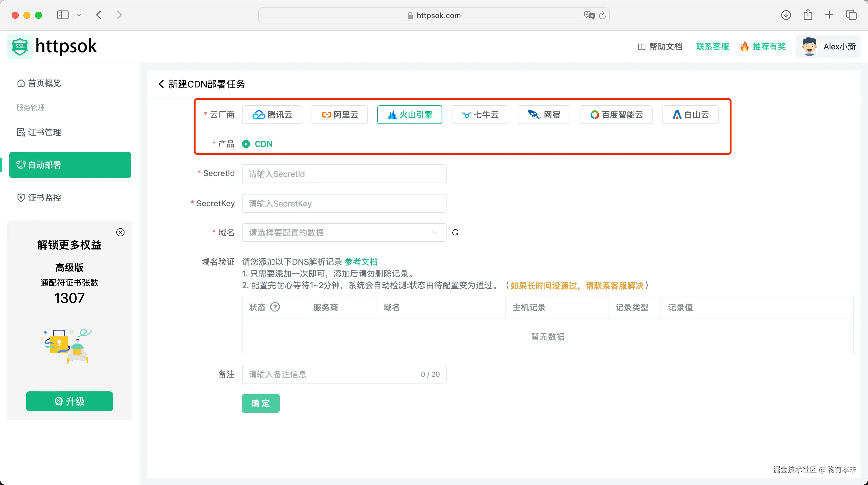Image resolution: width=868 pixels, height=485 pixels.
Task: Toggle the Safari sidebar icon
Action: pyautogui.click(x=63, y=15)
